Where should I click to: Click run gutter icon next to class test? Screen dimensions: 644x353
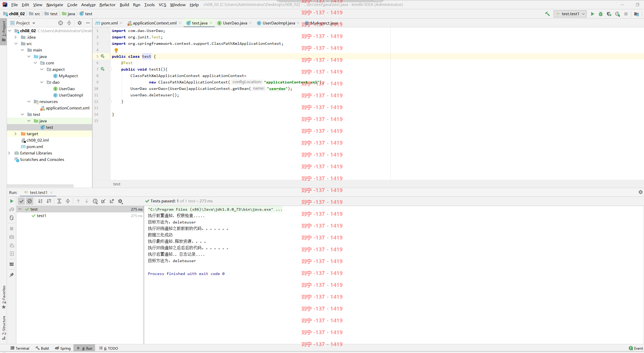[x=103, y=56]
